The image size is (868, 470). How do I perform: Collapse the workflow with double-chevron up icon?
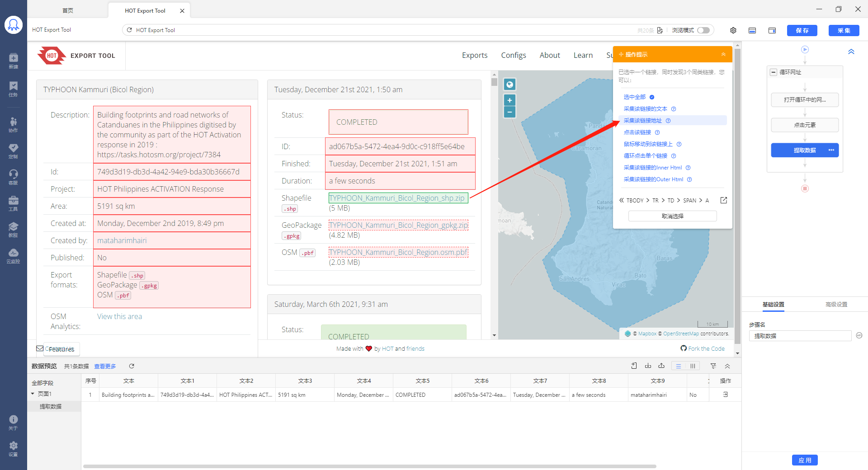click(x=851, y=52)
